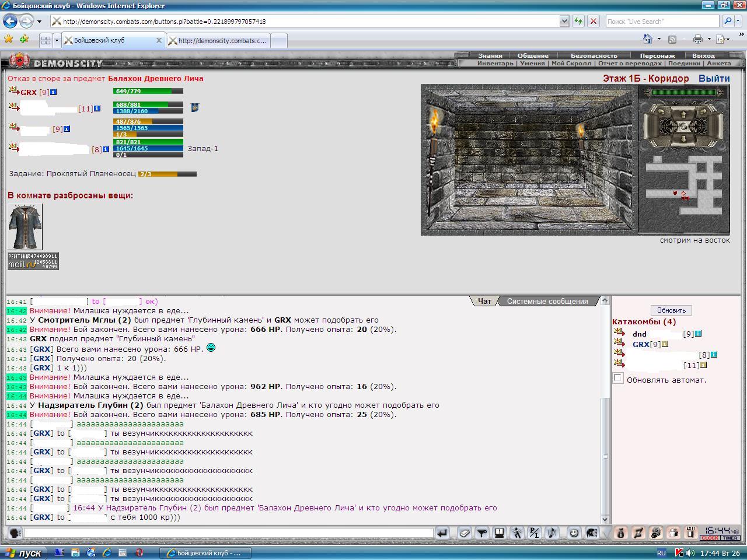This screenshot has height=560, width=747.
Task: Open the address bar URL dropdown
Action: click(x=564, y=21)
